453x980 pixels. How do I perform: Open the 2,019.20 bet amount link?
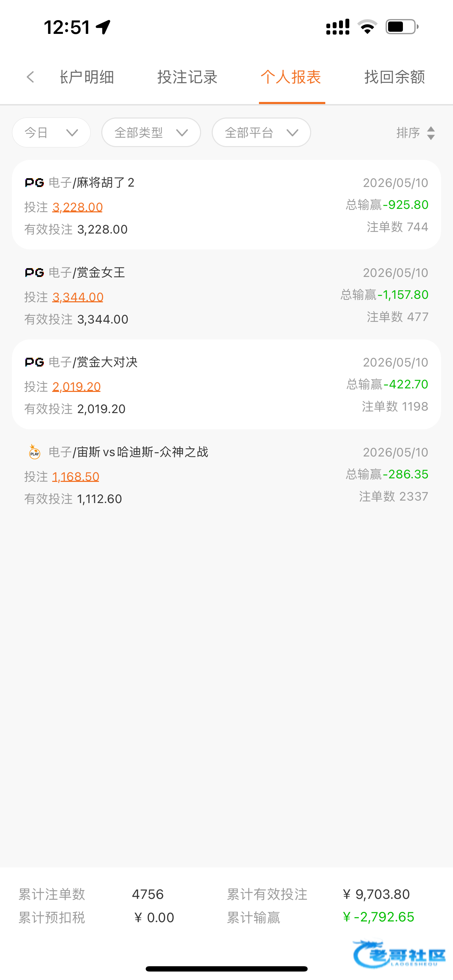pyautogui.click(x=77, y=387)
